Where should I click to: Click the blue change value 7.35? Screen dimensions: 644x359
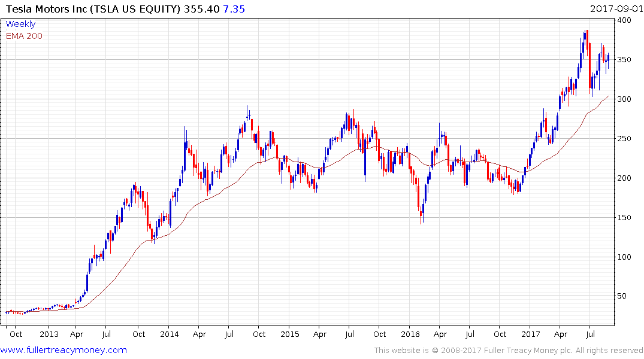[x=234, y=9]
